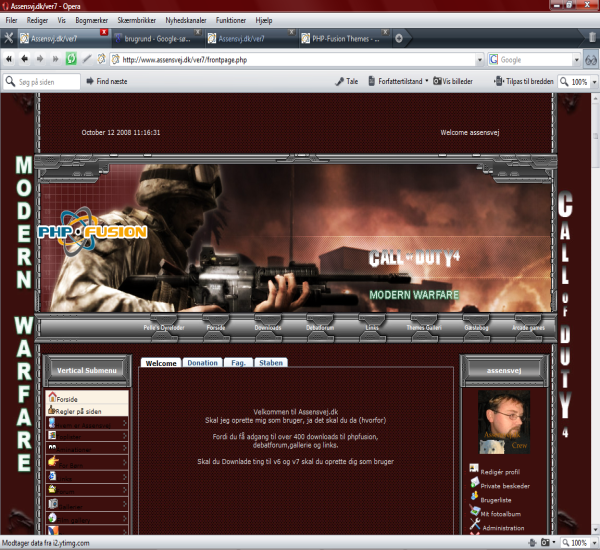The image size is (600, 550).
Task: Open the toolbar zoom 100% dropdown
Action: pyautogui.click(x=594, y=82)
